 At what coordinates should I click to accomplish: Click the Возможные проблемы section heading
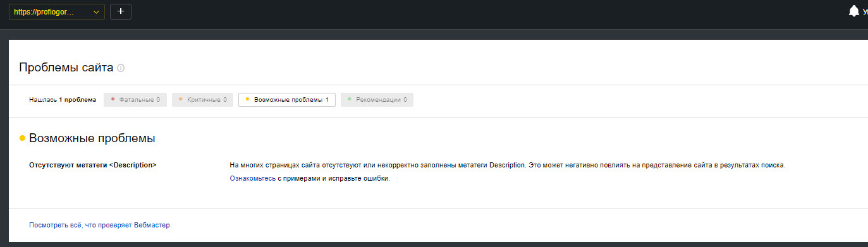click(x=92, y=138)
